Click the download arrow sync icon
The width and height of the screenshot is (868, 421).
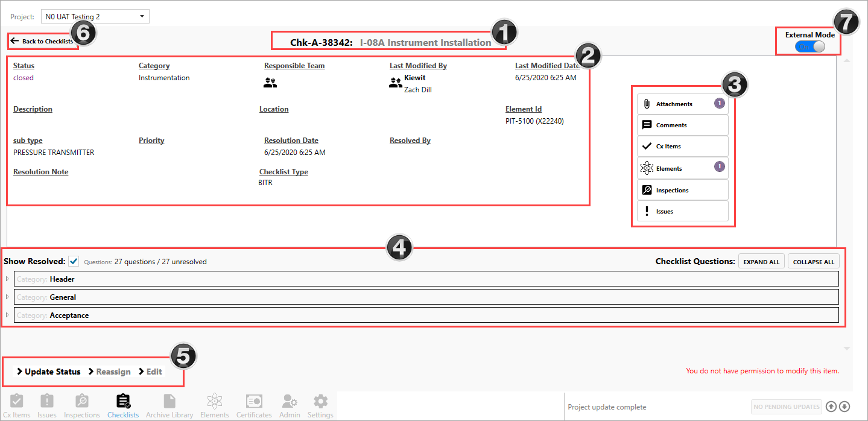844,407
